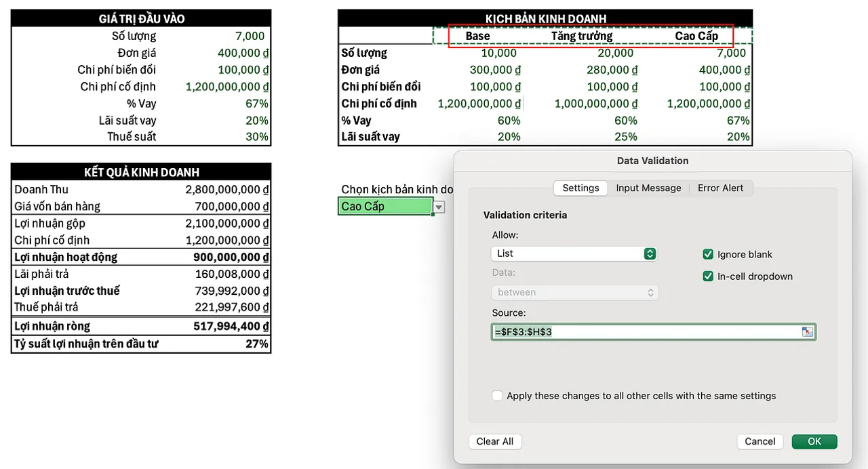Disable the In-cell dropdown checkbox
The width and height of the screenshot is (868, 469).
(709, 277)
